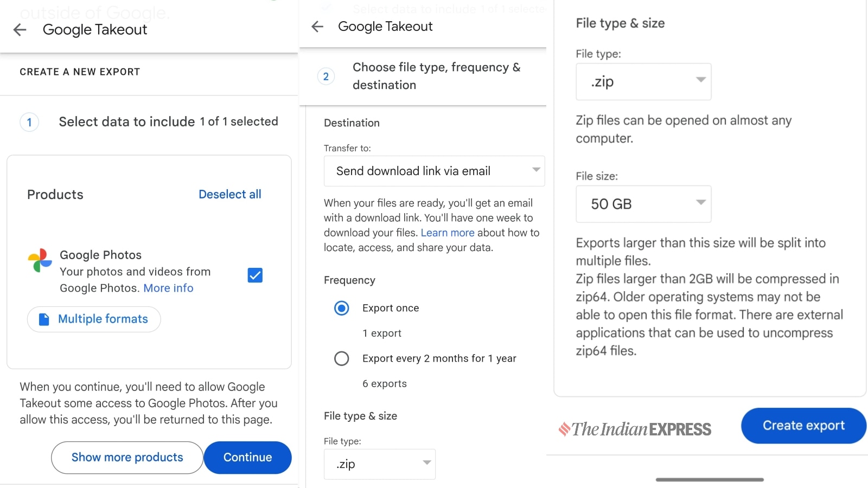
Task: Click the Transfer to: label
Action: point(347,148)
